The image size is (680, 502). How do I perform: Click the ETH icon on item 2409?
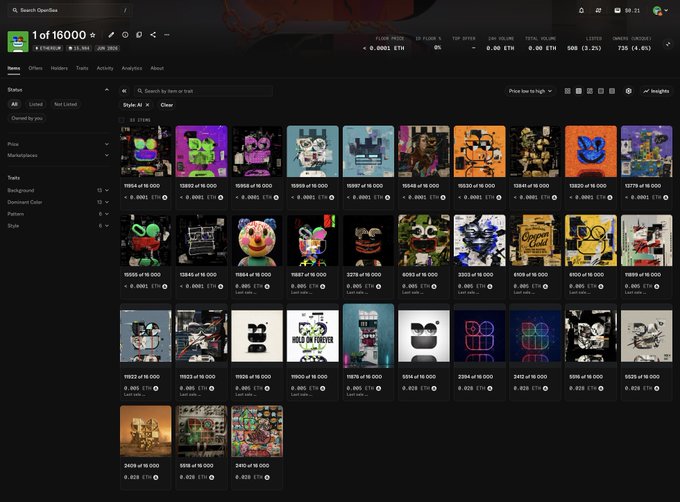[x=156, y=477]
